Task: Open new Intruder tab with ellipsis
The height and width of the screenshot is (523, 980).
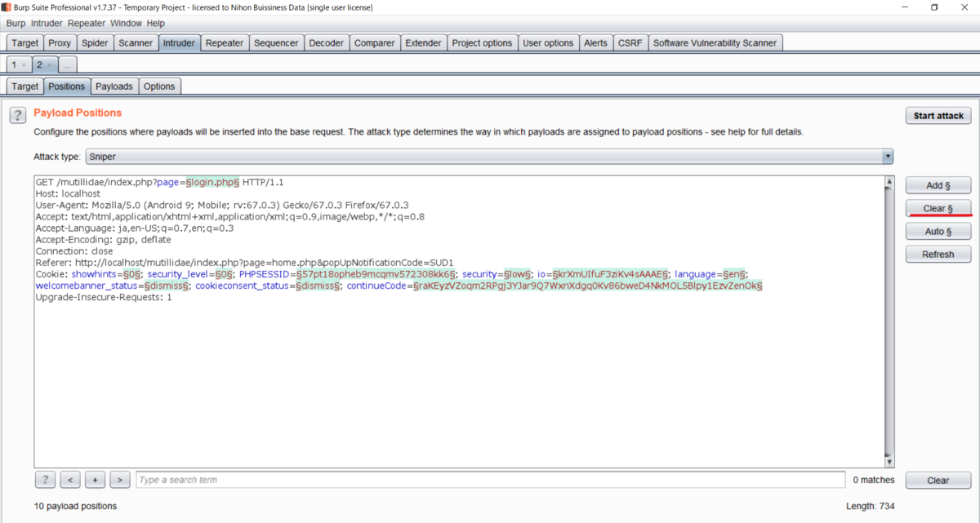Action: 68,64
